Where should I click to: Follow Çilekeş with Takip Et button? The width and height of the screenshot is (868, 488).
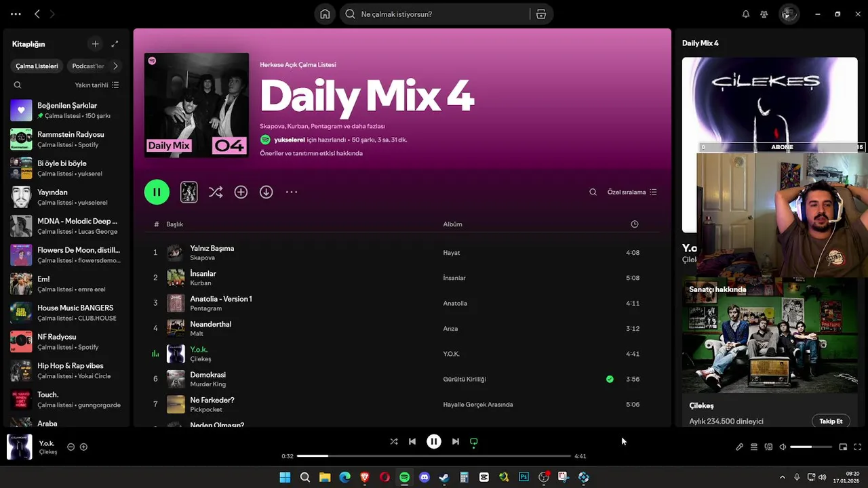[831, 422]
